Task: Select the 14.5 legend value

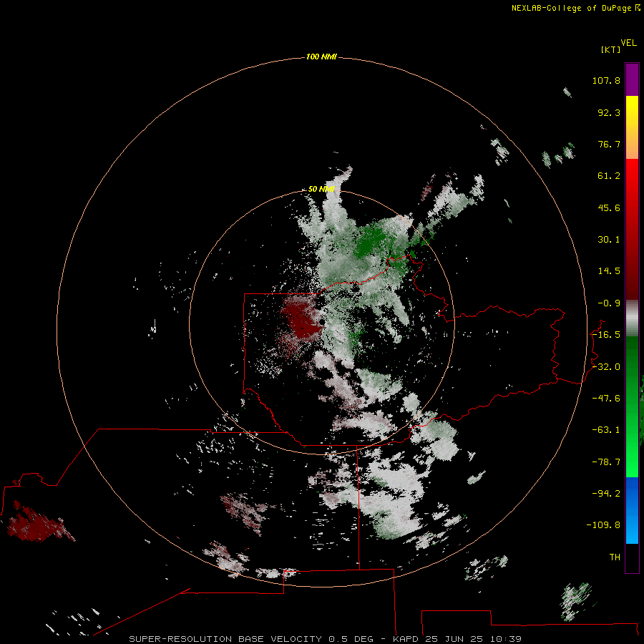Action: click(x=609, y=271)
